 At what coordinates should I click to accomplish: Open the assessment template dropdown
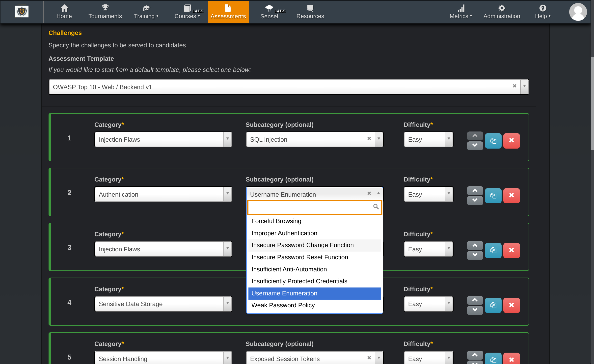pyautogui.click(x=524, y=87)
